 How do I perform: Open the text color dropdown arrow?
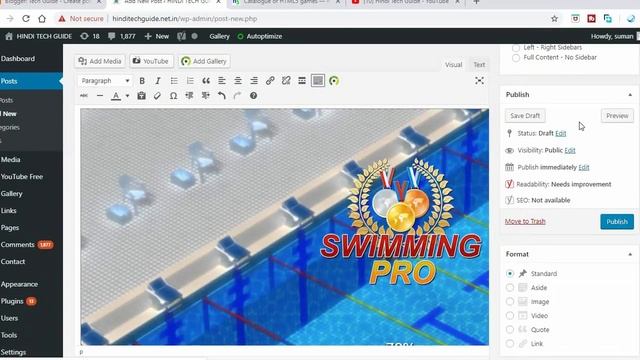point(127,96)
